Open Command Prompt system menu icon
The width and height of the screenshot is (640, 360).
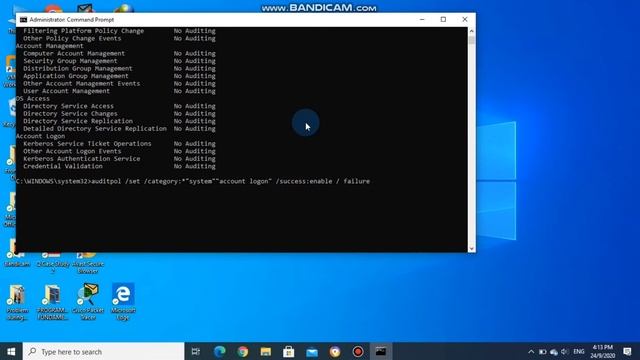[x=24, y=20]
